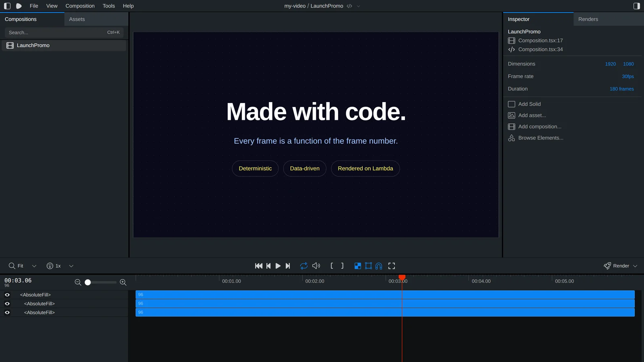Click the playback speed gauge icon
This screenshot has width=644, height=362.
click(x=50, y=266)
